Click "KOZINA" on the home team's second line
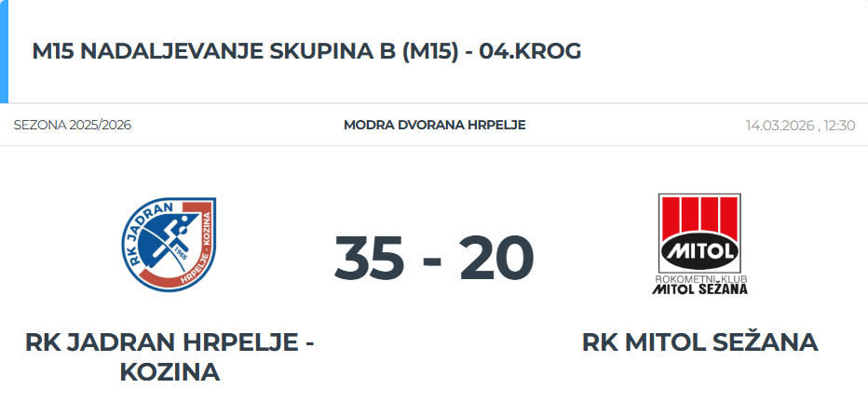868x415 pixels. [x=170, y=372]
